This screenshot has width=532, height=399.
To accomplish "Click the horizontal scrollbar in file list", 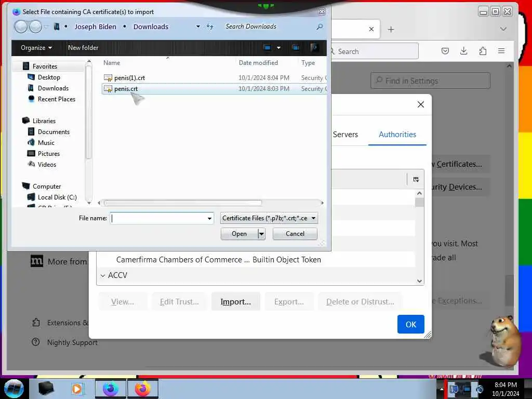I will [x=183, y=203].
